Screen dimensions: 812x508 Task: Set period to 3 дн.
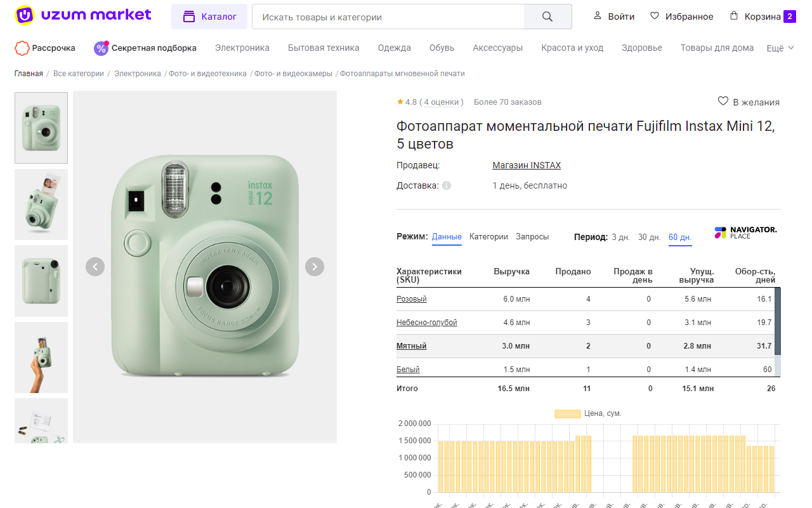click(x=620, y=237)
